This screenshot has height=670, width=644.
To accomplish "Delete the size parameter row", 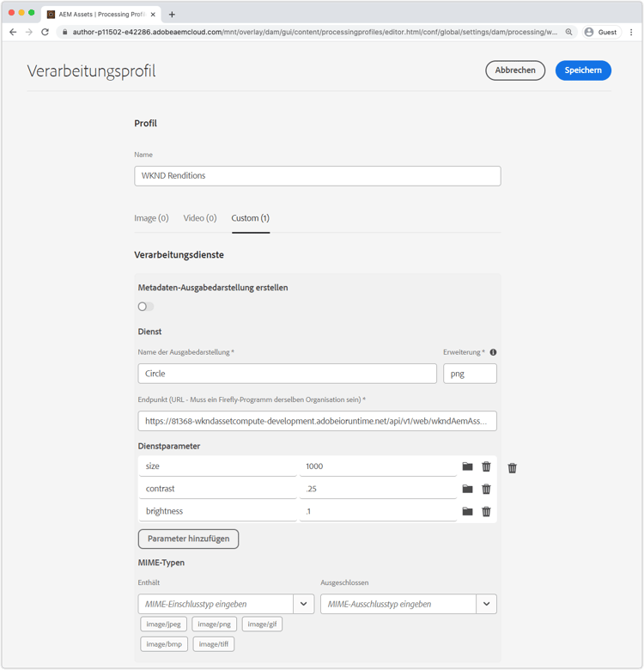I will point(486,466).
